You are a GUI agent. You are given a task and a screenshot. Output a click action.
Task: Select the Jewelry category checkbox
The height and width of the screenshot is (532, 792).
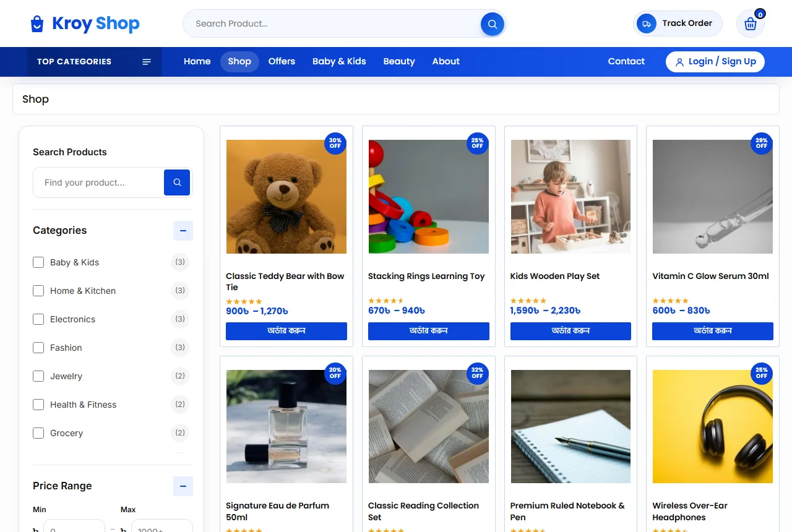(x=38, y=376)
